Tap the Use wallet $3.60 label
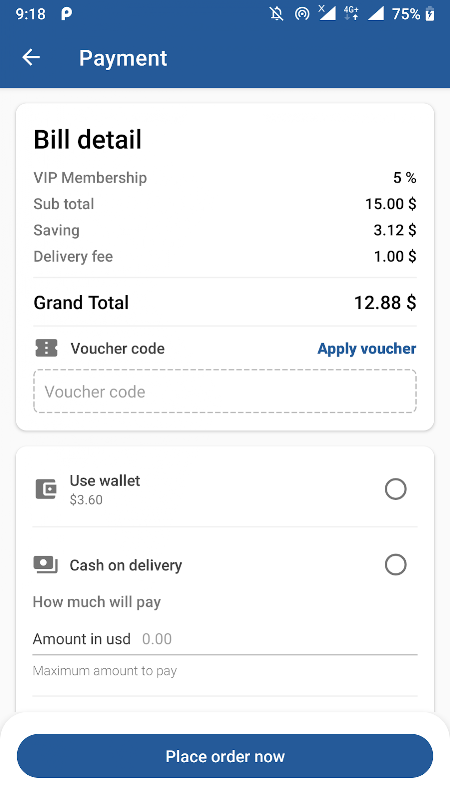 point(105,489)
